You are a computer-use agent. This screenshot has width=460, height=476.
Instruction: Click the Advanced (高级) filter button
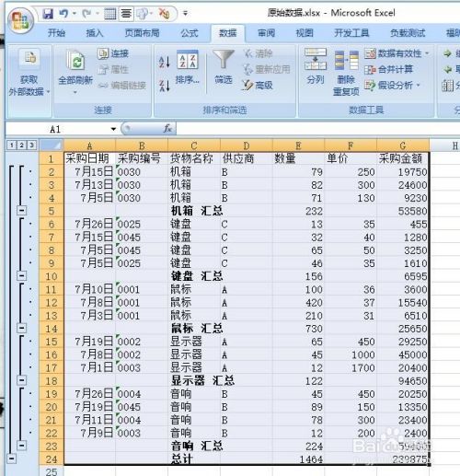[x=257, y=85]
